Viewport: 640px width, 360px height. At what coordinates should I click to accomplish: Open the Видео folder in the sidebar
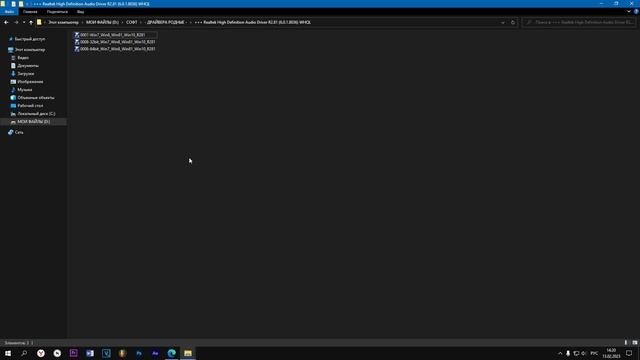[x=23, y=58]
